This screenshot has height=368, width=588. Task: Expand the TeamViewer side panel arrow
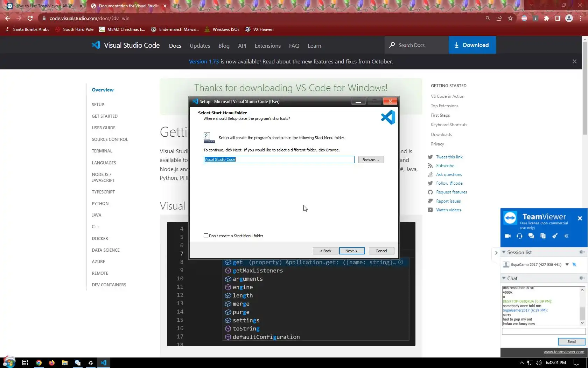click(x=496, y=252)
